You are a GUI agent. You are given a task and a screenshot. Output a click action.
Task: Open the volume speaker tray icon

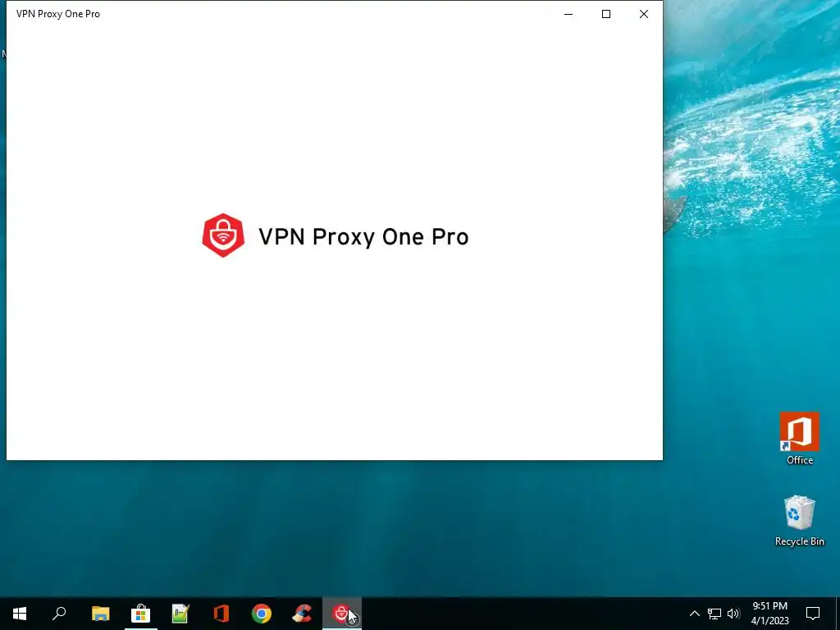coord(733,614)
